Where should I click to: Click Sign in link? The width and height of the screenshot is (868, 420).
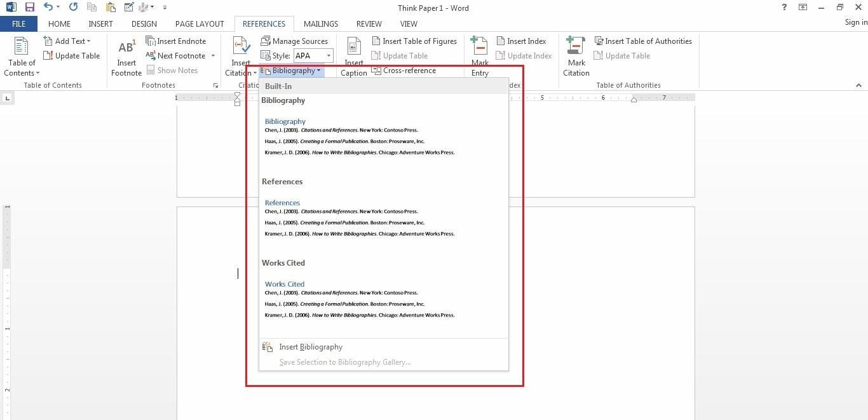[x=856, y=22]
